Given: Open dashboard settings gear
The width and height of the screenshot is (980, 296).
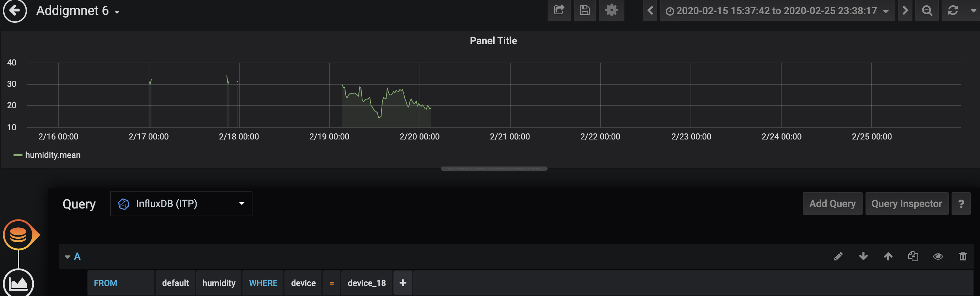Looking at the screenshot, I should pos(611,10).
